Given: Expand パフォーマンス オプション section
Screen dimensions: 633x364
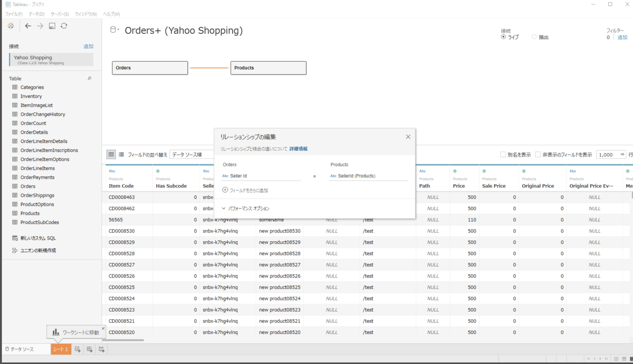Looking at the screenshot, I should [246, 209].
